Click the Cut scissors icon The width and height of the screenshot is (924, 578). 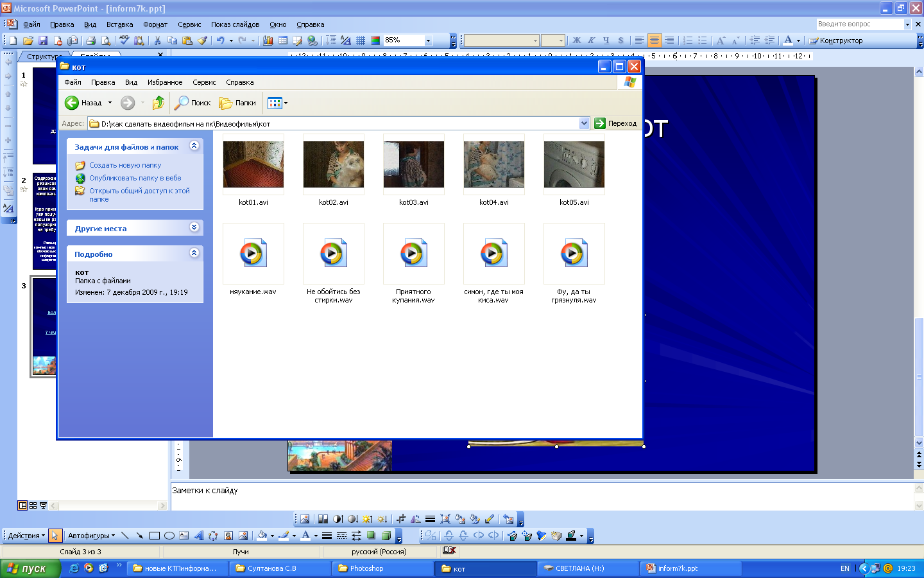[157, 40]
